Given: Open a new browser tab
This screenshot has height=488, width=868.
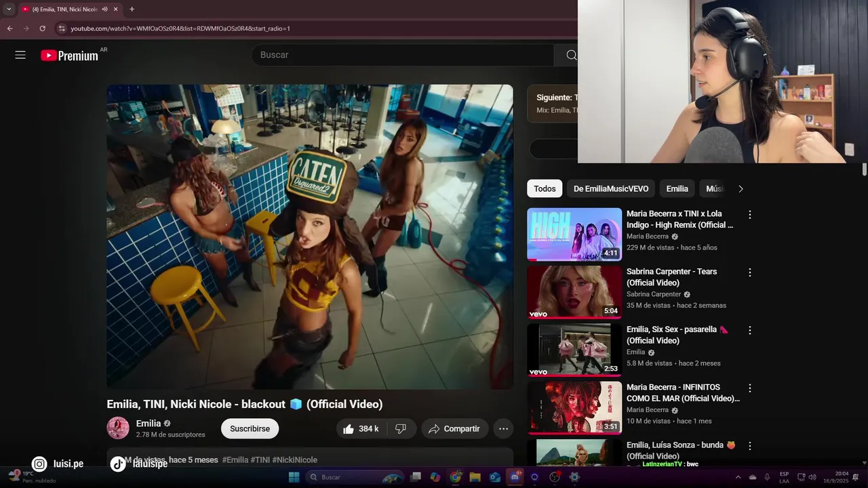Looking at the screenshot, I should coord(132,9).
